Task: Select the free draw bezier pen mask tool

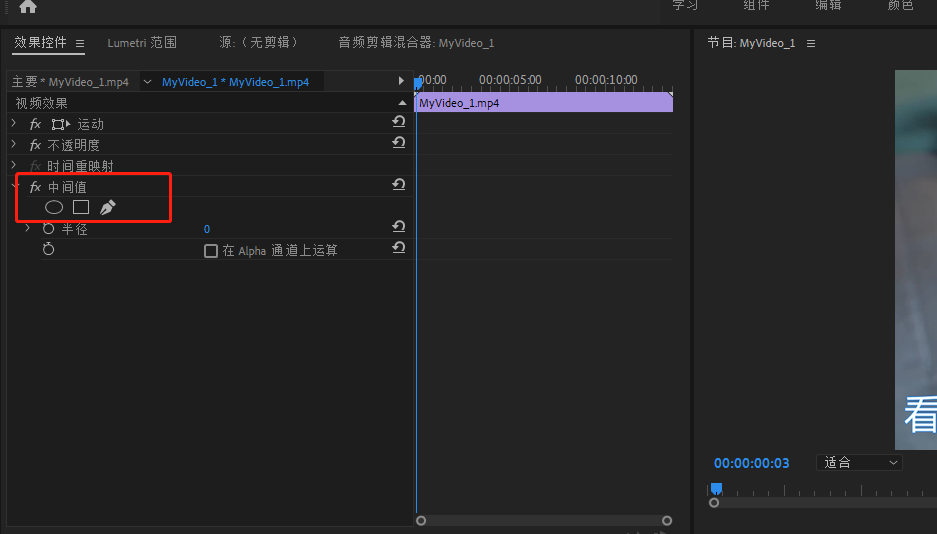Action: 108,207
